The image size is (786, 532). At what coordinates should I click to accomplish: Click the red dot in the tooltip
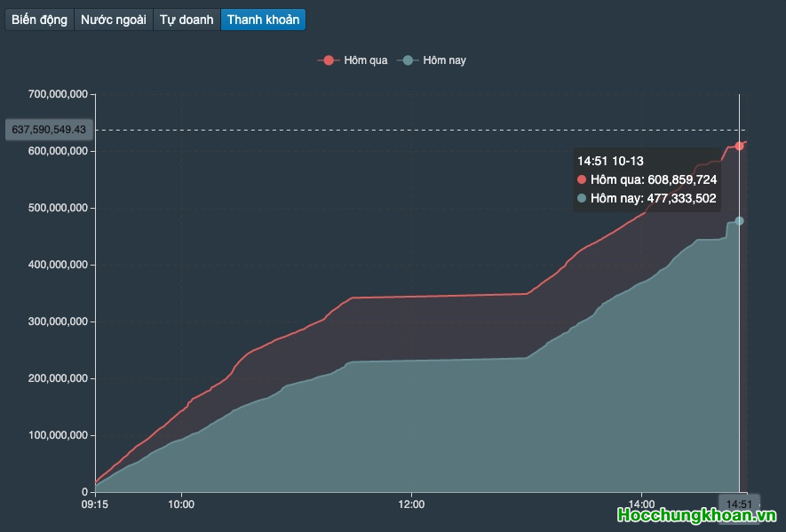tap(582, 179)
